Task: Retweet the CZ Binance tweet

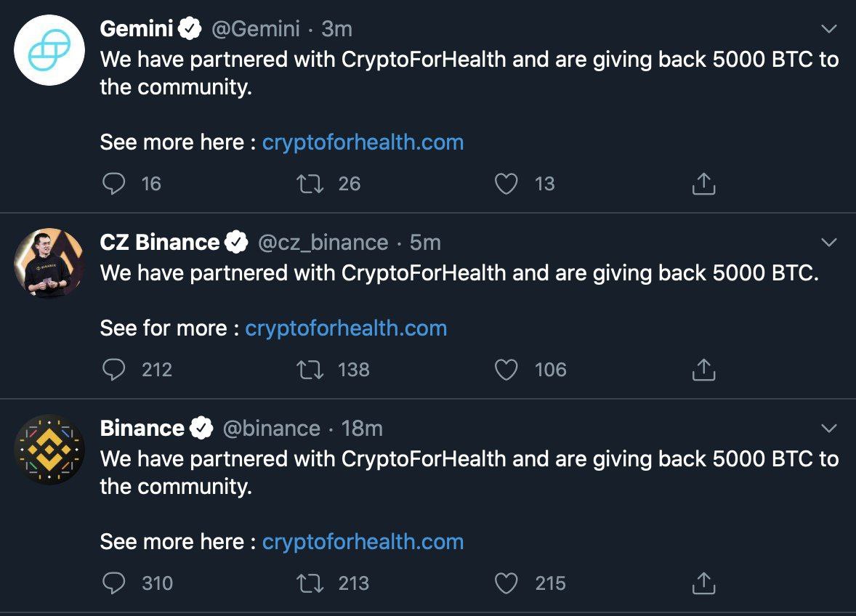Action: 311,370
